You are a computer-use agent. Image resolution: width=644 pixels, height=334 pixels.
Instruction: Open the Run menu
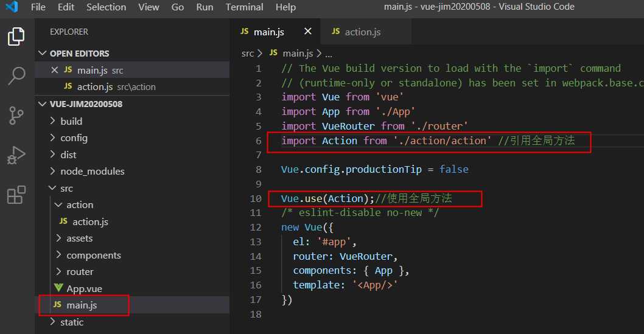[x=205, y=7]
